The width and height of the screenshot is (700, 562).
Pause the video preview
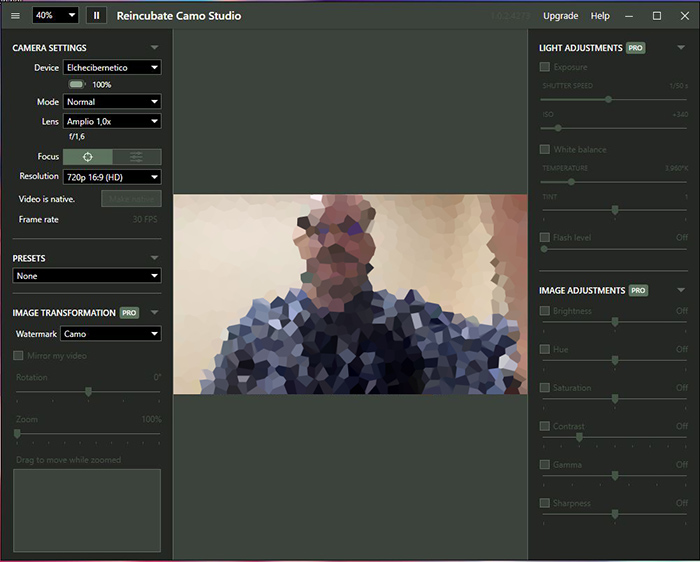[x=96, y=16]
